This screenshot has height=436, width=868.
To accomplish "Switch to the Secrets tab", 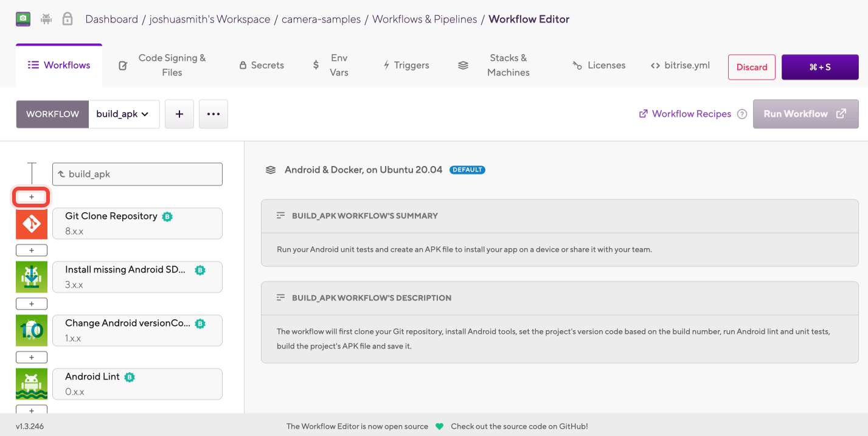I will 261,65.
